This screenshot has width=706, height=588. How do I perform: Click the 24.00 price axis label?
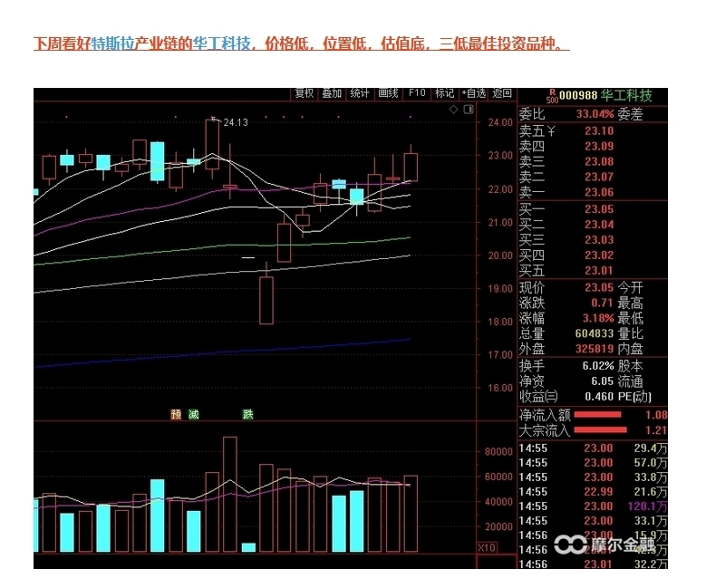click(500, 122)
